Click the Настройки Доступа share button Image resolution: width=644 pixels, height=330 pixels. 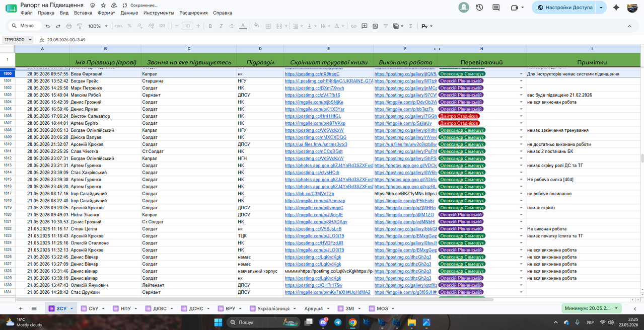[564, 8]
